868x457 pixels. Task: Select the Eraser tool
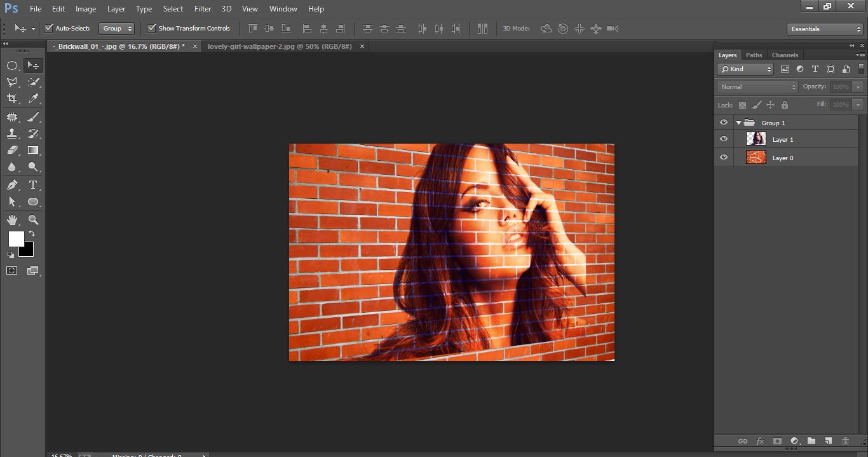[11, 150]
